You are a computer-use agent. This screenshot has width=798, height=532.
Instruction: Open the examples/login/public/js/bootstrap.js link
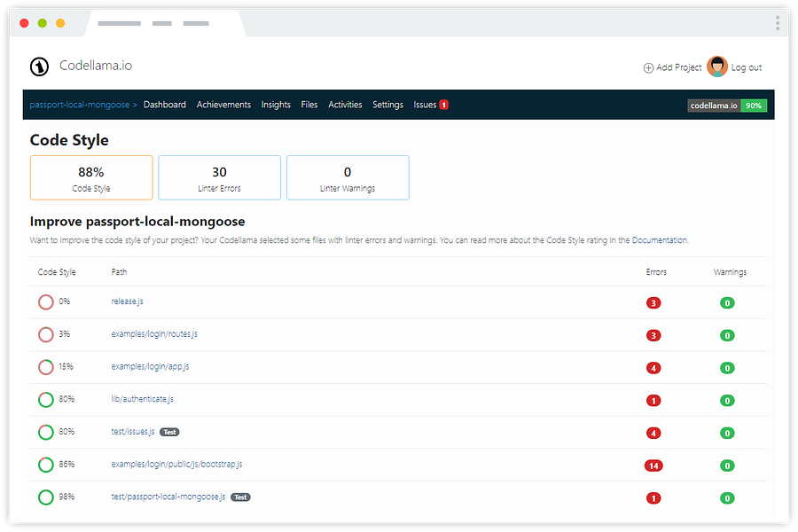(x=176, y=465)
